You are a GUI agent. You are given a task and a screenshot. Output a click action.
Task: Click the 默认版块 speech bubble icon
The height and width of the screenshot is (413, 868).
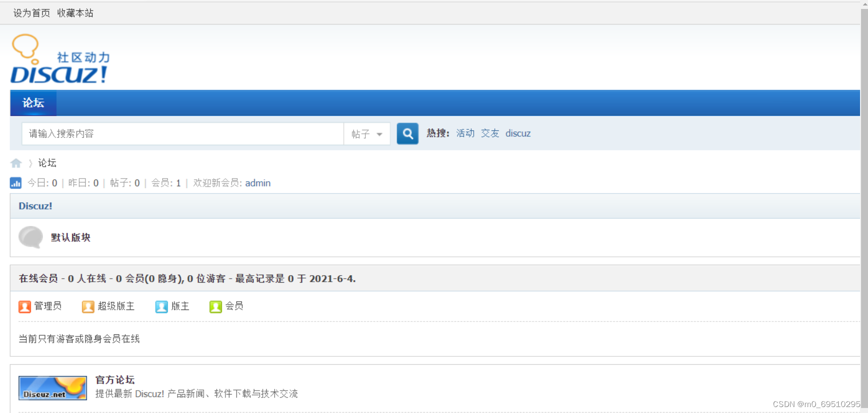click(x=30, y=237)
